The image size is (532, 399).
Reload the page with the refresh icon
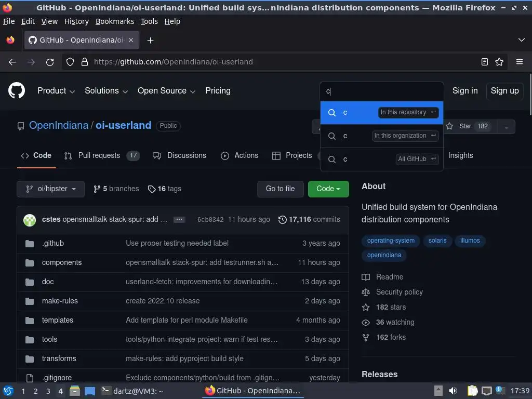[x=50, y=62]
